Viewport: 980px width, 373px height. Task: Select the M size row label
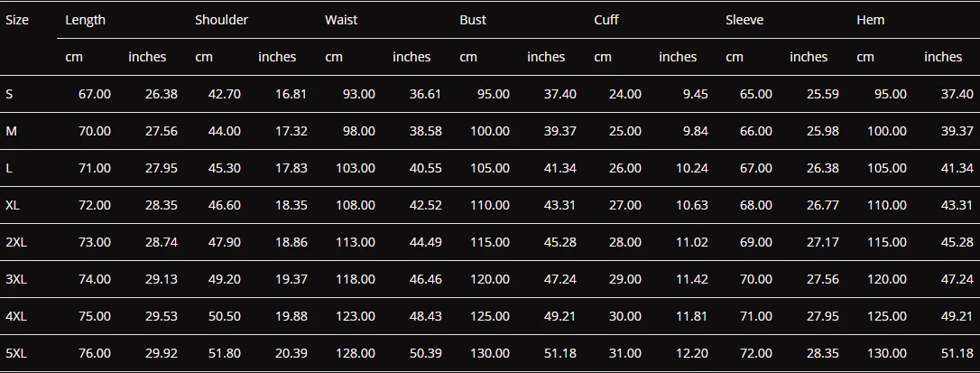click(11, 132)
